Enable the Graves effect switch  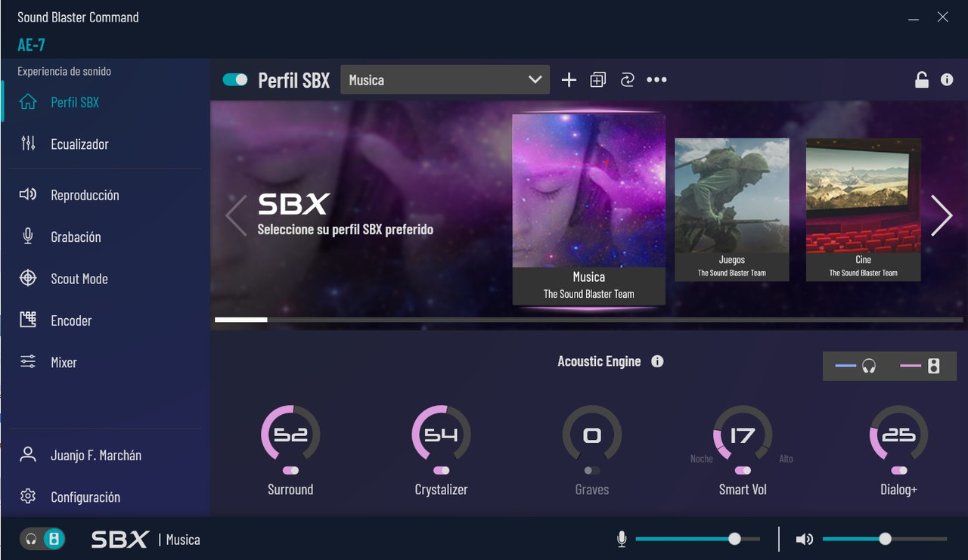point(592,470)
